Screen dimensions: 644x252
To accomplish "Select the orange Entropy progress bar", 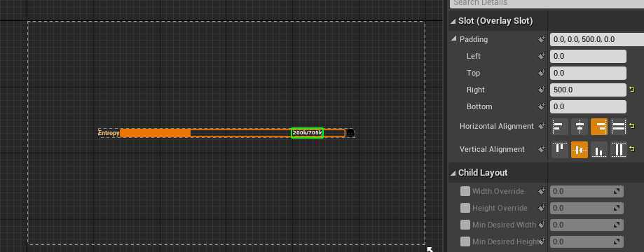I will [x=233, y=133].
